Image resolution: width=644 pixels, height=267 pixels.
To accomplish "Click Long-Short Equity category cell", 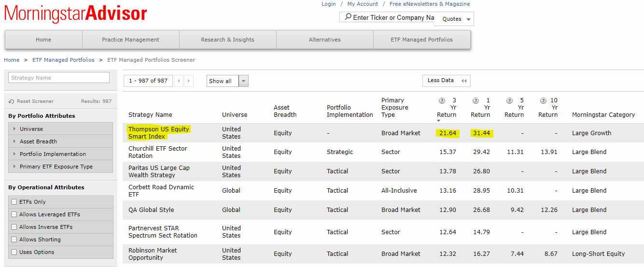I will click(599, 254).
